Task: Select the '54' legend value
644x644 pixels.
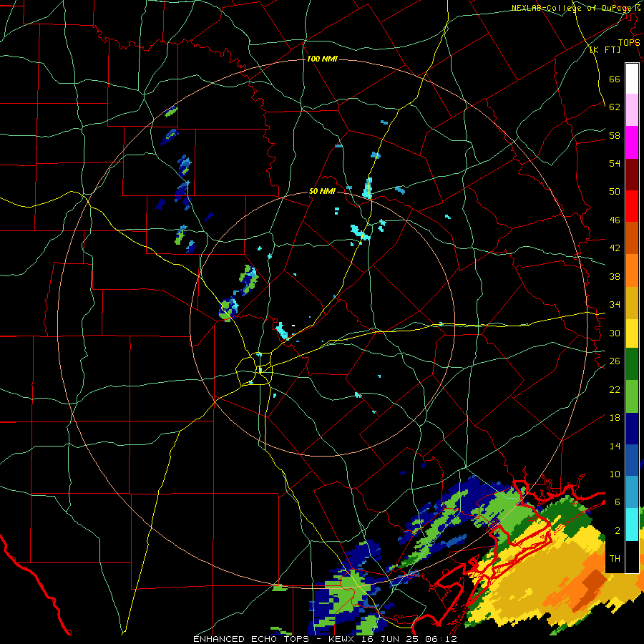Action: (x=615, y=163)
